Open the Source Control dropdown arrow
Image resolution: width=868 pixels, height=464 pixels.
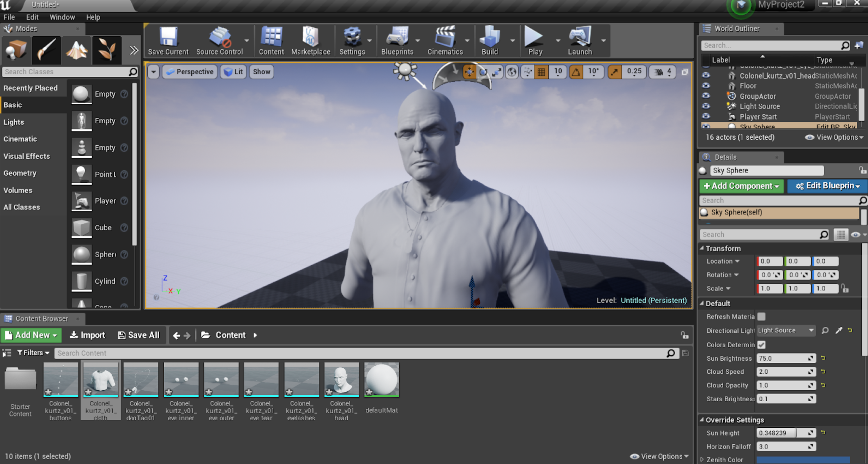coord(247,41)
